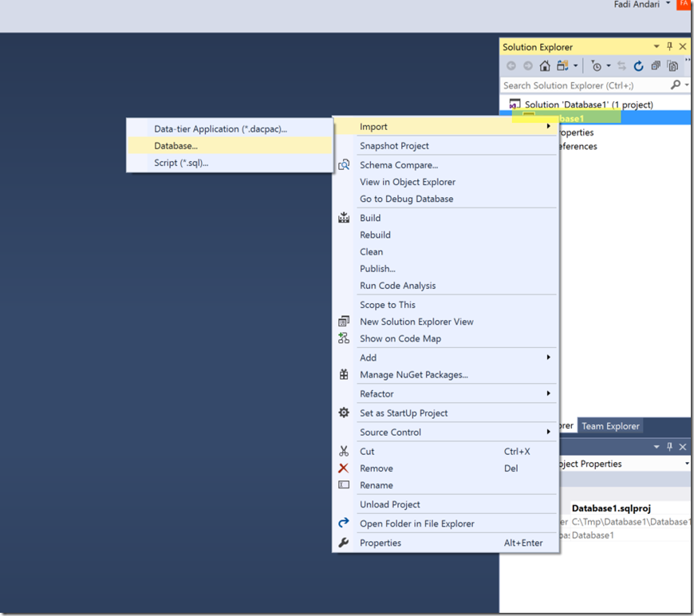Click the Solution Explorer toolbar overflow chevron
This screenshot has height=616, width=694.
688,61
